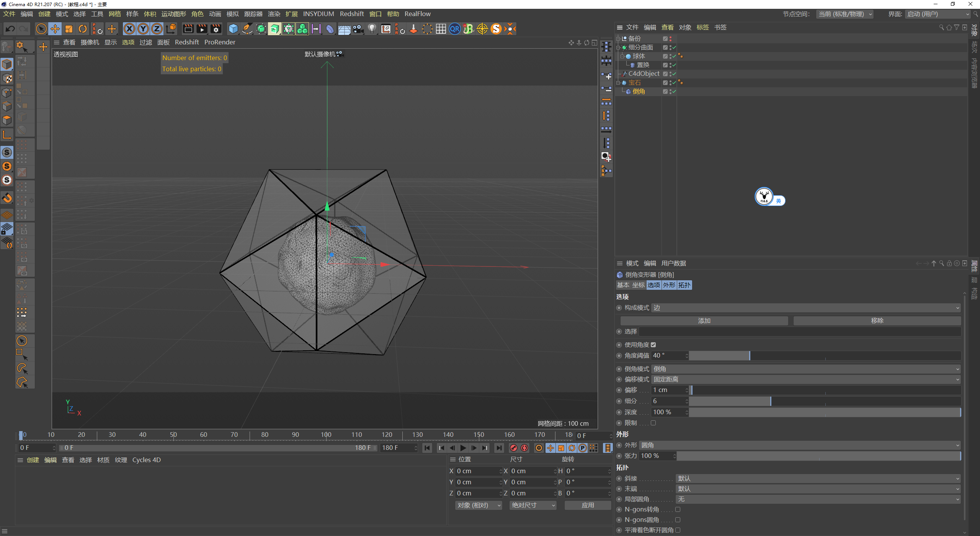This screenshot has width=980, height=536.
Task: Open the 运动图形 menu
Action: [173, 14]
